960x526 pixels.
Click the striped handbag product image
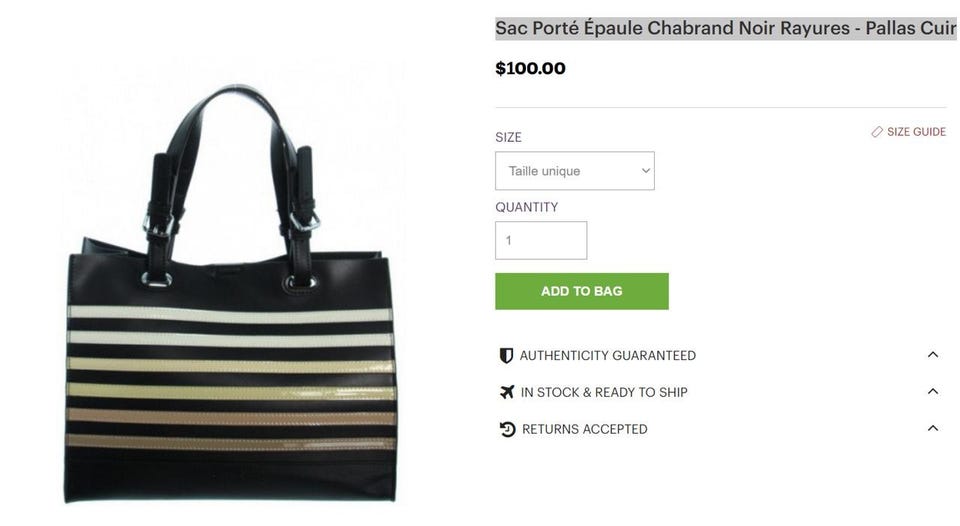point(230,294)
